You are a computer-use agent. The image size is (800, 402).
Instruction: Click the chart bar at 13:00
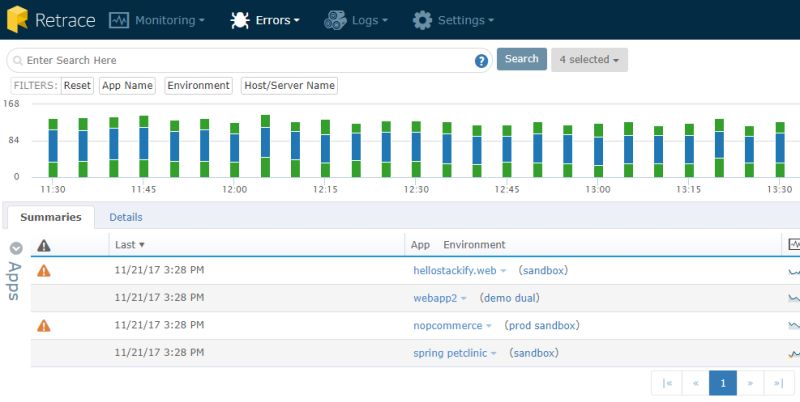point(598,150)
